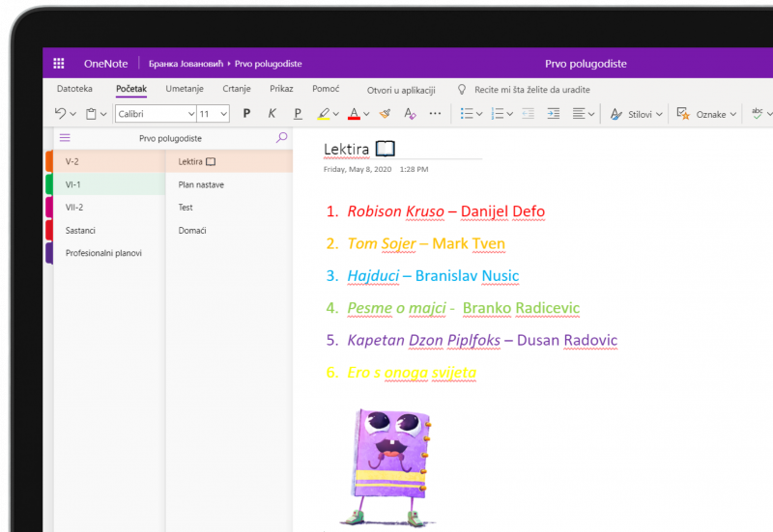Screen dimensions: 773x532
Task: Expand the bulleted list dropdown arrow
Action: pos(478,114)
